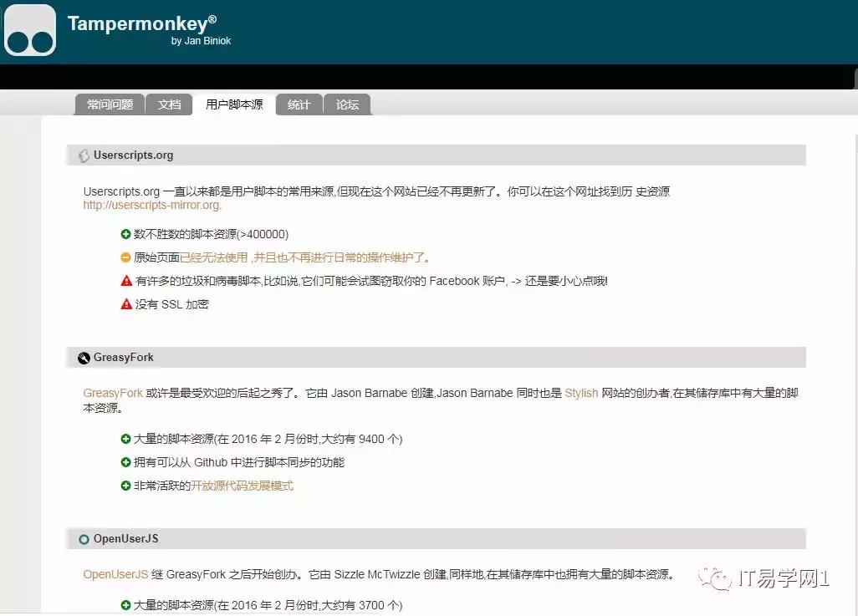
Task: Open the 开放源代码发展模式 link
Action: coord(242,486)
